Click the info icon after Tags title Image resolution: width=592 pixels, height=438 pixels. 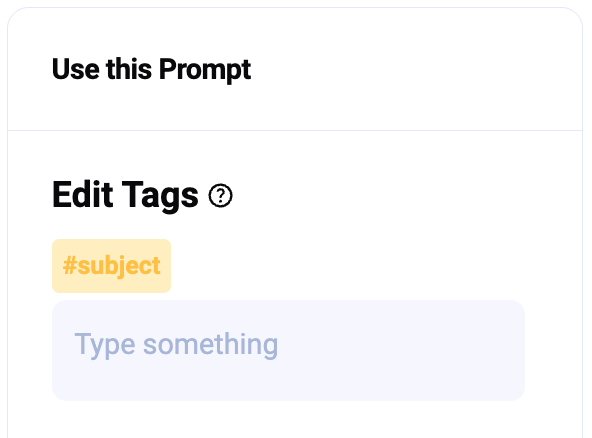[220, 196]
